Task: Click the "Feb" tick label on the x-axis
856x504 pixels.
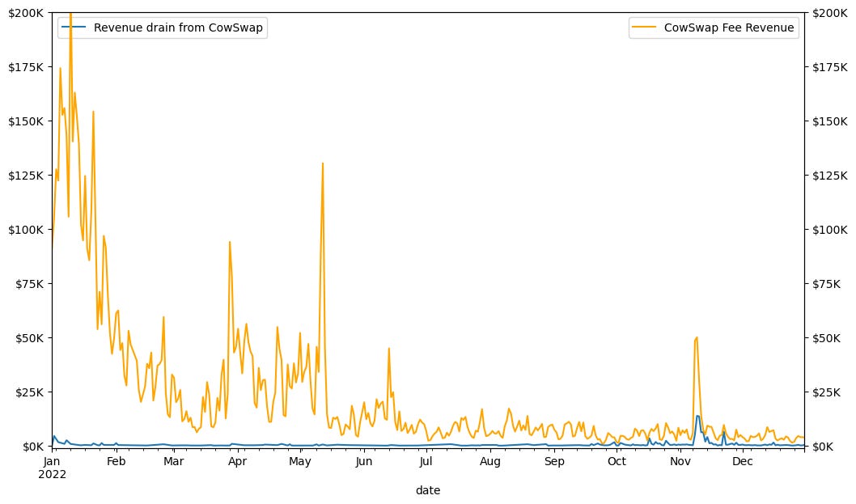Action: tap(117, 462)
